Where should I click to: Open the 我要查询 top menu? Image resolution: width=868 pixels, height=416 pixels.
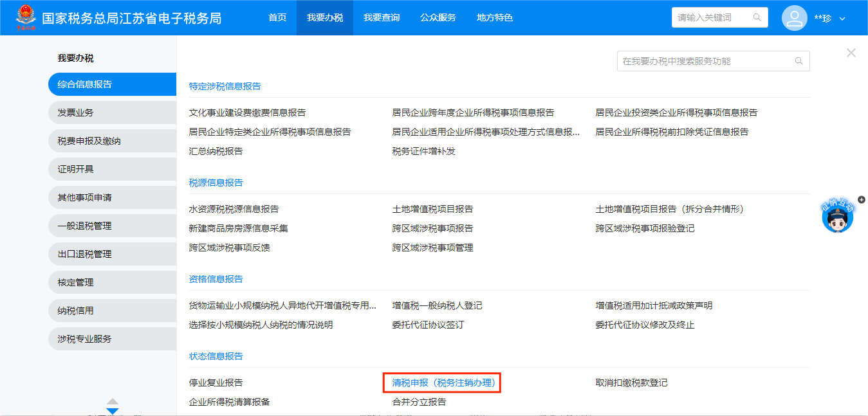[x=381, y=17]
